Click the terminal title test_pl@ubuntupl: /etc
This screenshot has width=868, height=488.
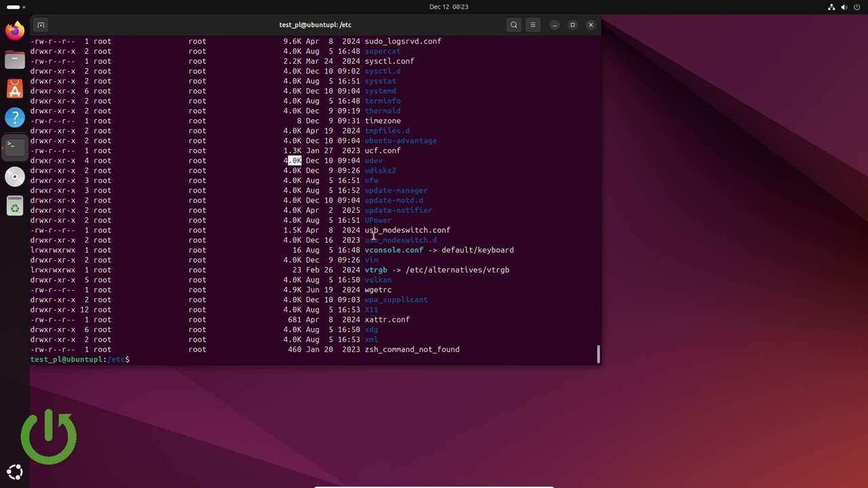315,25
